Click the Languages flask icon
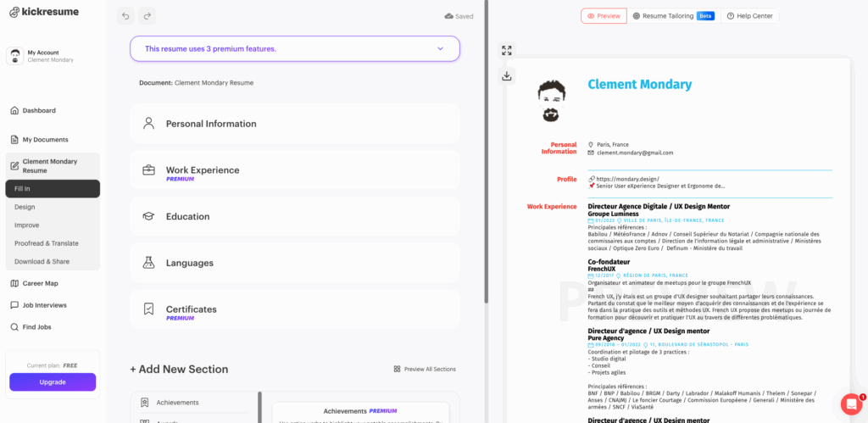This screenshot has height=423, width=868. click(x=148, y=263)
